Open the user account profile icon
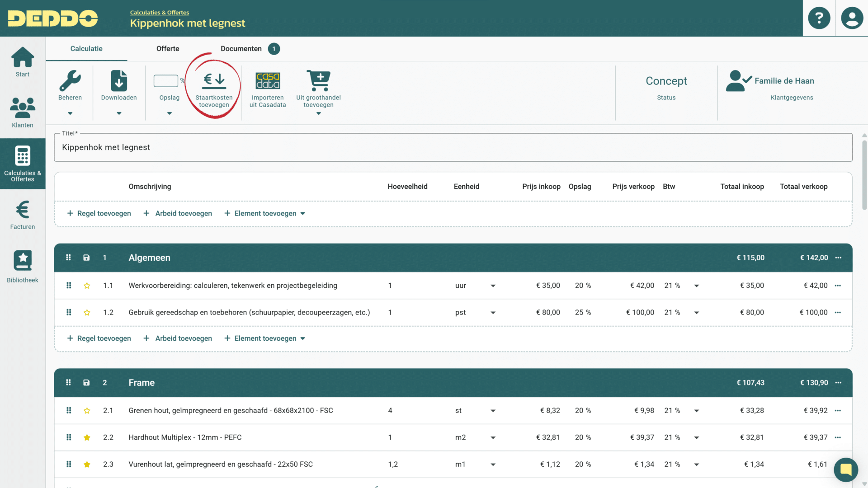The height and width of the screenshot is (488, 868). [852, 18]
